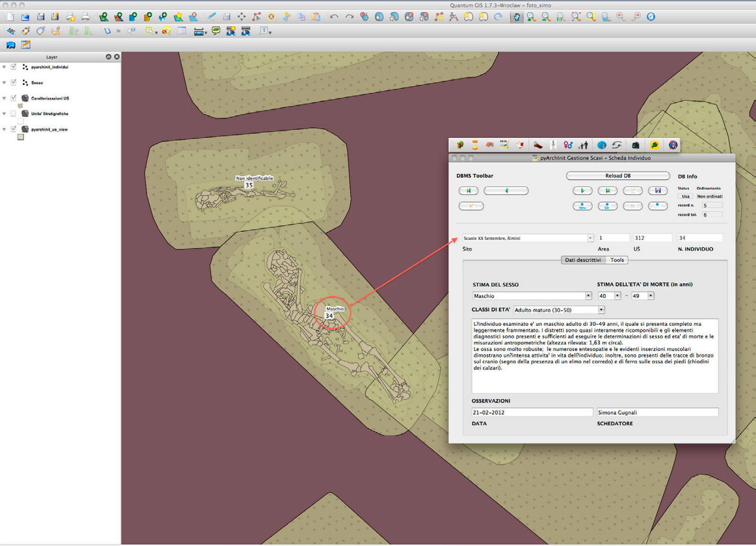Zoom to full extent
The width and height of the screenshot is (756, 546).
(576, 17)
